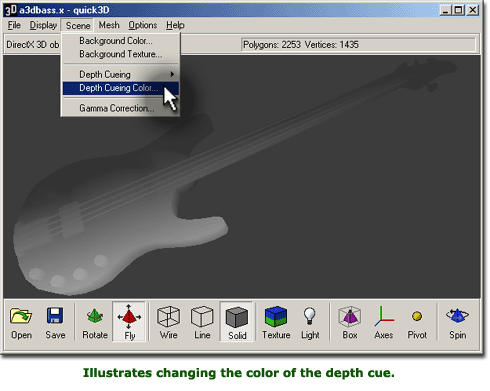Open the Display menu
Viewport: 490px width, 391px height.
coord(43,25)
